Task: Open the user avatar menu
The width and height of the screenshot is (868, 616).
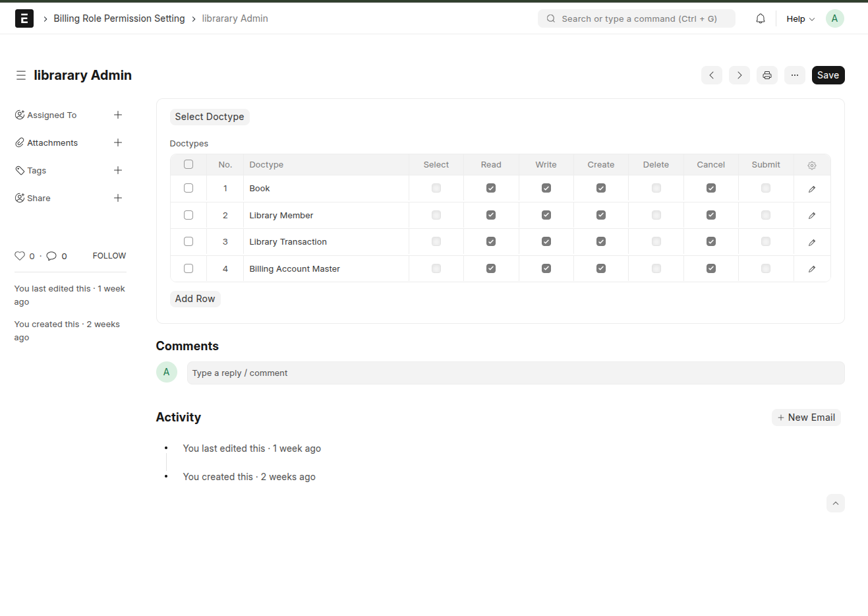Action: [x=834, y=18]
